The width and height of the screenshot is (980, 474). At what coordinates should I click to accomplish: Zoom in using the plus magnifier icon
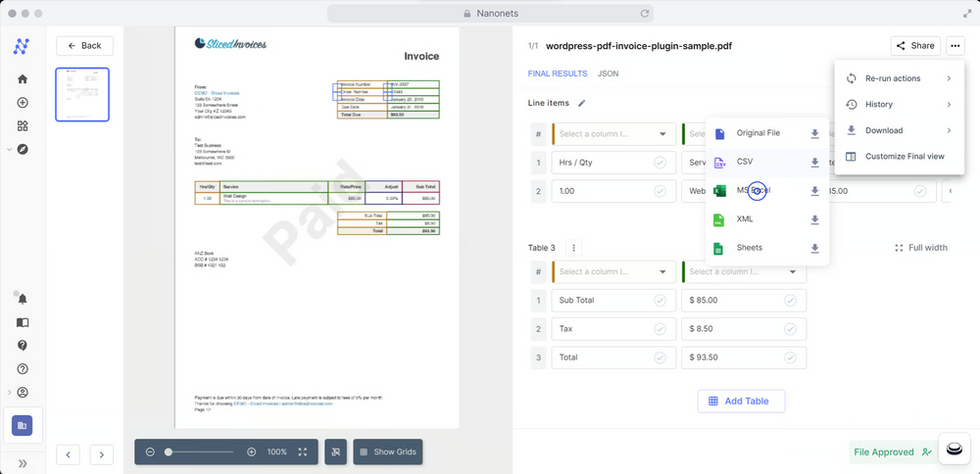252,451
